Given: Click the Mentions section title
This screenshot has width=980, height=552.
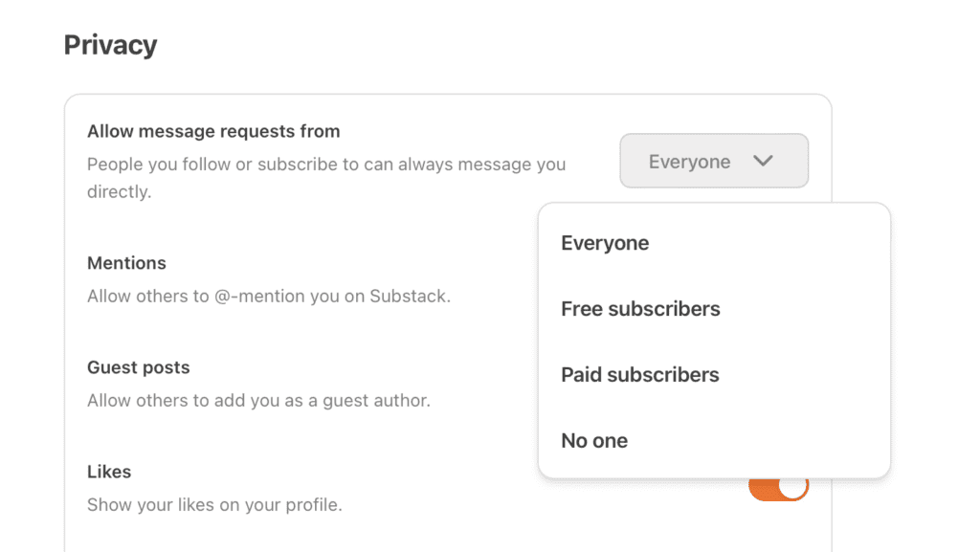Looking at the screenshot, I should coord(126,263).
